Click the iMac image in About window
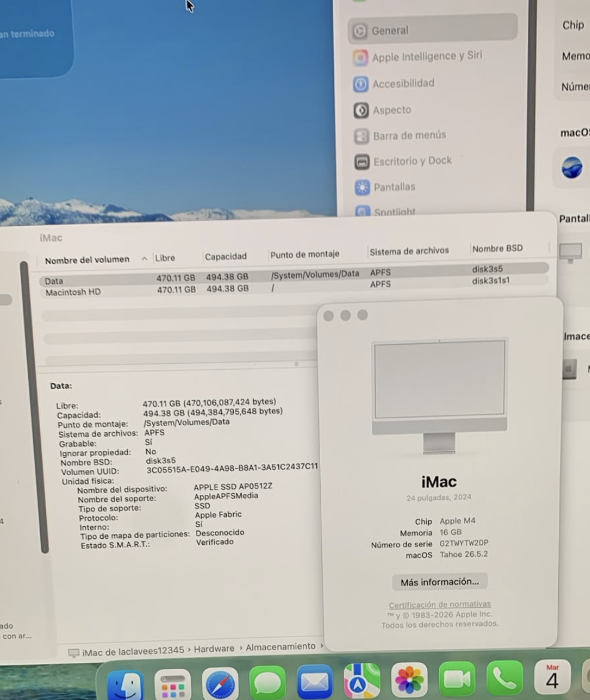Screen dimensions: 590x700 [440, 395]
